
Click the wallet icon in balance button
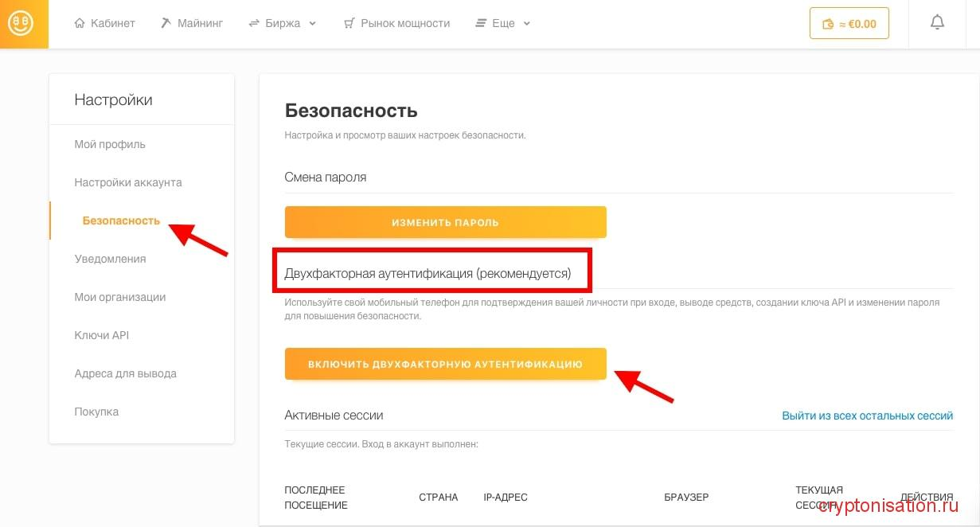[x=827, y=24]
